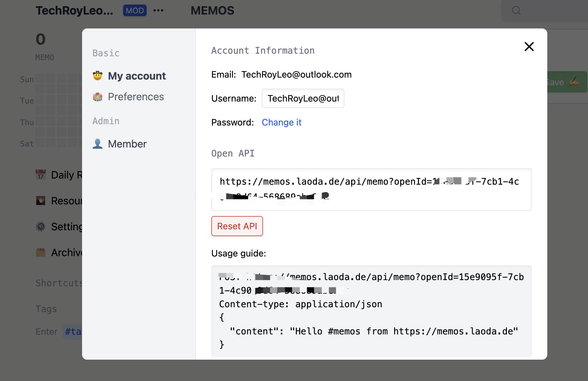Open My account via the cowboy emoji icon
588x381 pixels.
click(97, 76)
